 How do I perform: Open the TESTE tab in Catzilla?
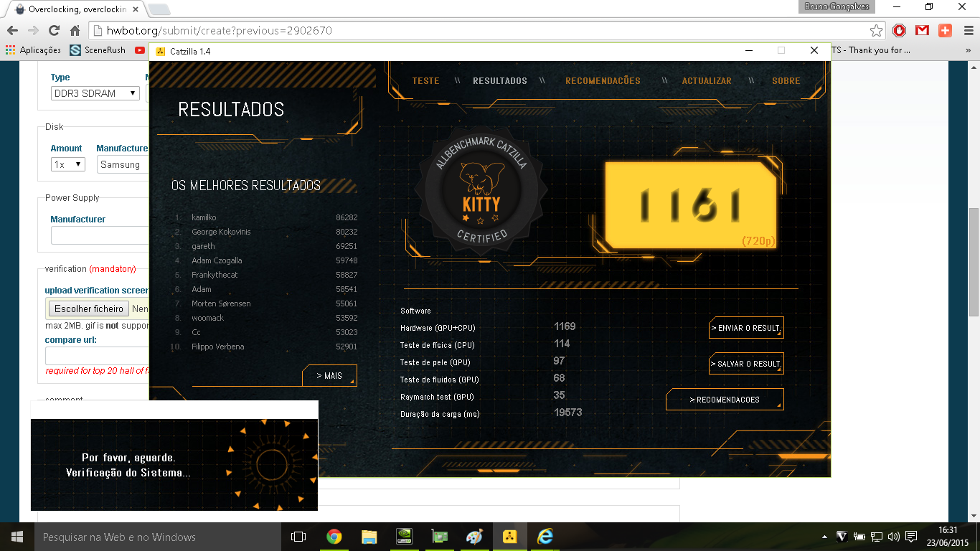[425, 81]
